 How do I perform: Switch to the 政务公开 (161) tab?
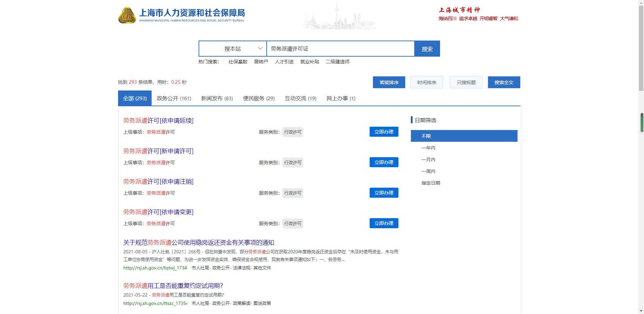pyautogui.click(x=174, y=98)
